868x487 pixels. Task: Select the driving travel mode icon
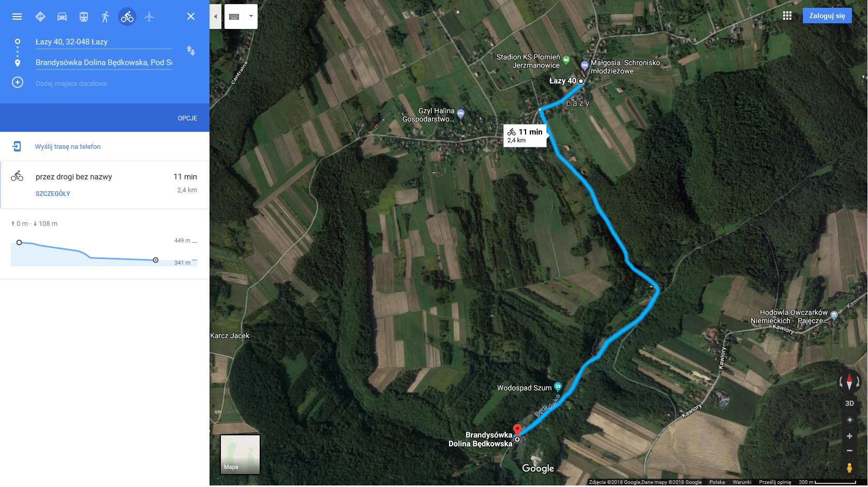(x=62, y=17)
